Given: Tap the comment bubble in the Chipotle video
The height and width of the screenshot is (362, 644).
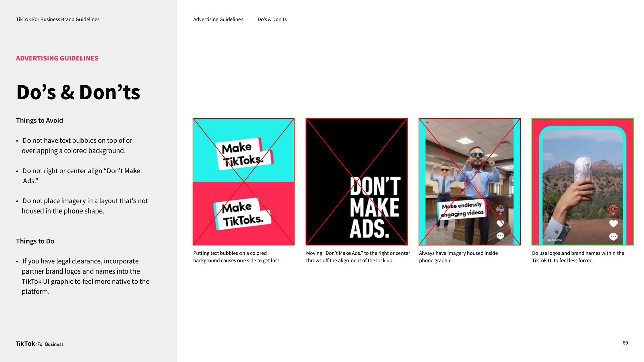Looking at the screenshot, I should [x=613, y=237].
